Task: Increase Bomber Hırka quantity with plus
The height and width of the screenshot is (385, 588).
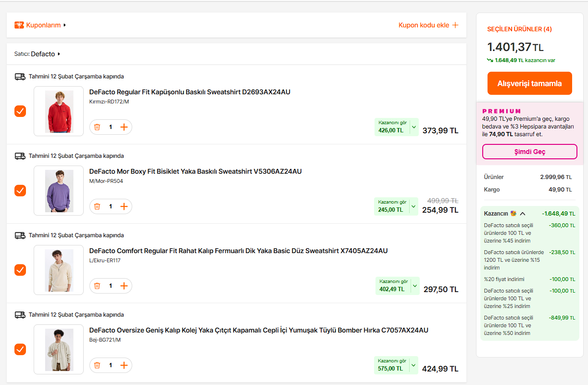Action: pos(124,365)
